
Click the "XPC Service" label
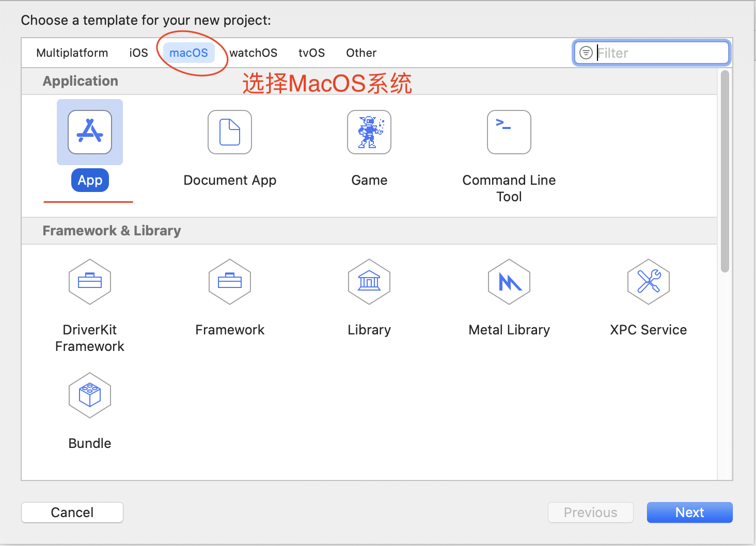coord(649,330)
